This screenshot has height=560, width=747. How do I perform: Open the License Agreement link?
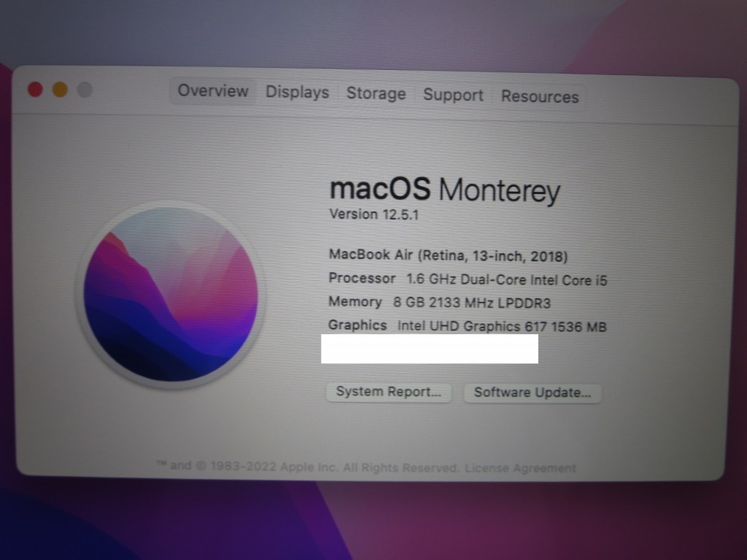coord(520,468)
